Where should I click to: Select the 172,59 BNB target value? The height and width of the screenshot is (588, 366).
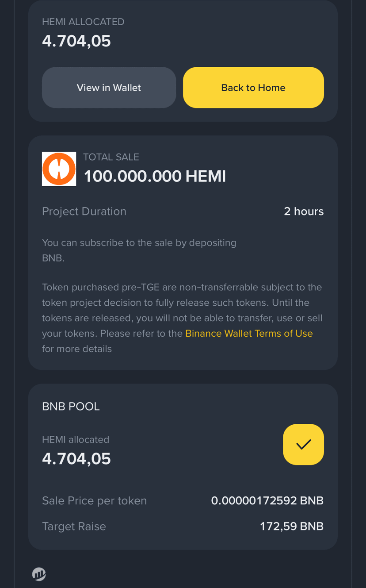pos(292,527)
